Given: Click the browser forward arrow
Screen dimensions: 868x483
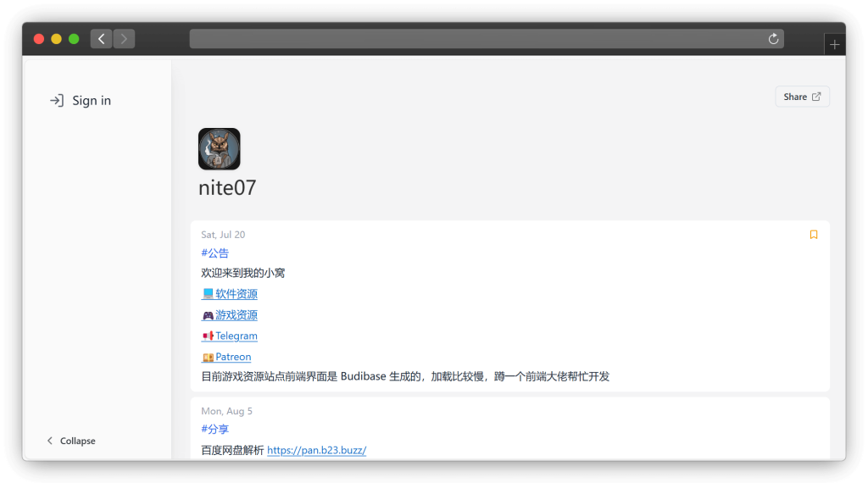Looking at the screenshot, I should pos(124,39).
